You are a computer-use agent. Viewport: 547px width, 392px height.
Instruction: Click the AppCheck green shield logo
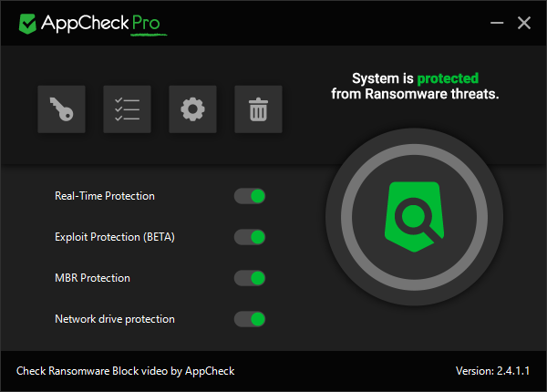click(27, 23)
